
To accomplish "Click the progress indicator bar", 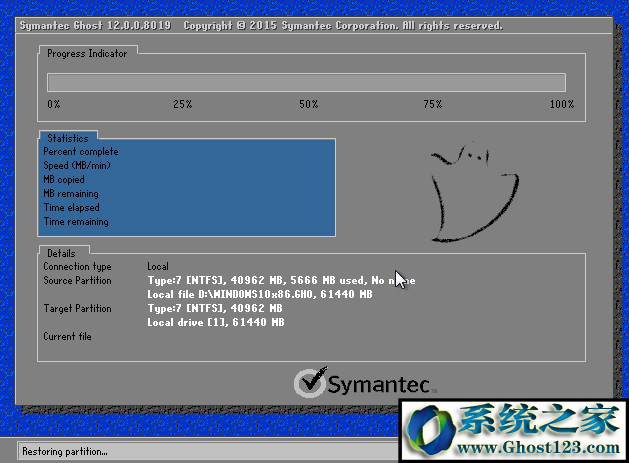I will pos(306,83).
